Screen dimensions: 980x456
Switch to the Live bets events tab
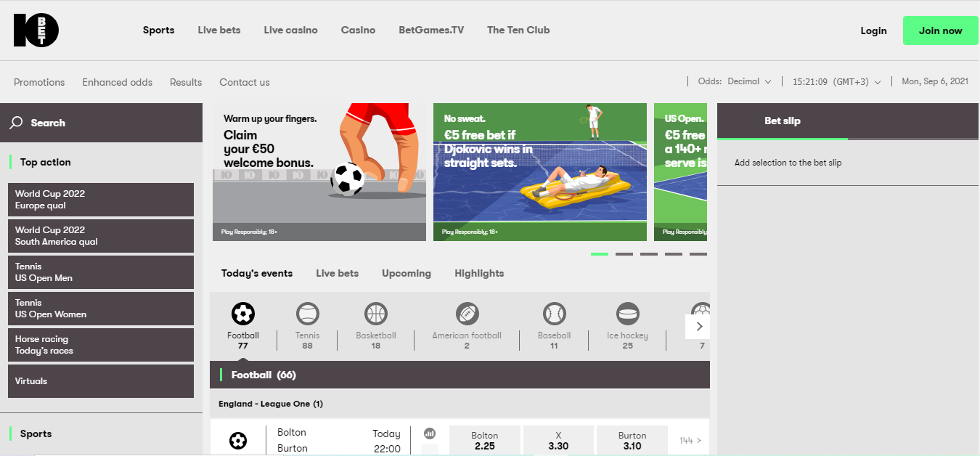click(x=338, y=274)
